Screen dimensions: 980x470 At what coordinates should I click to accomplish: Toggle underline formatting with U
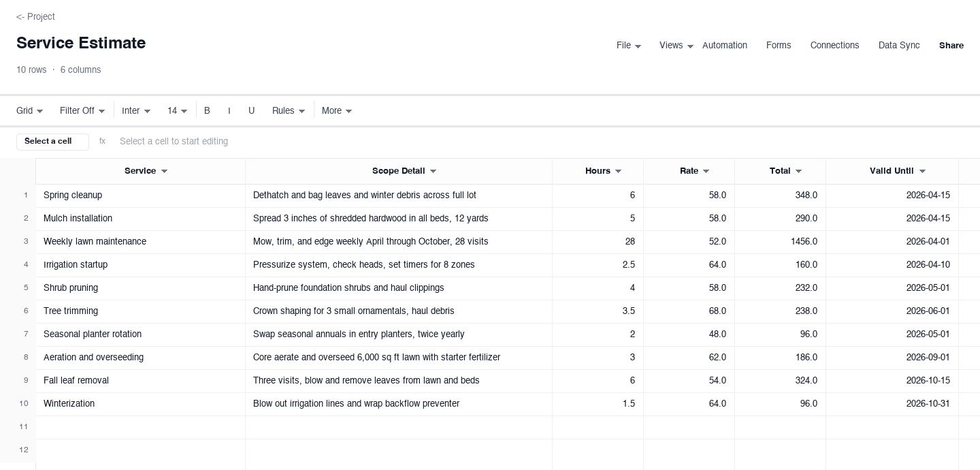click(252, 111)
